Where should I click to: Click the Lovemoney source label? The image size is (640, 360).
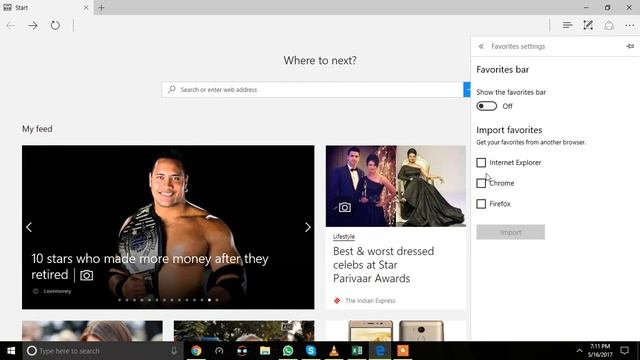(x=57, y=291)
